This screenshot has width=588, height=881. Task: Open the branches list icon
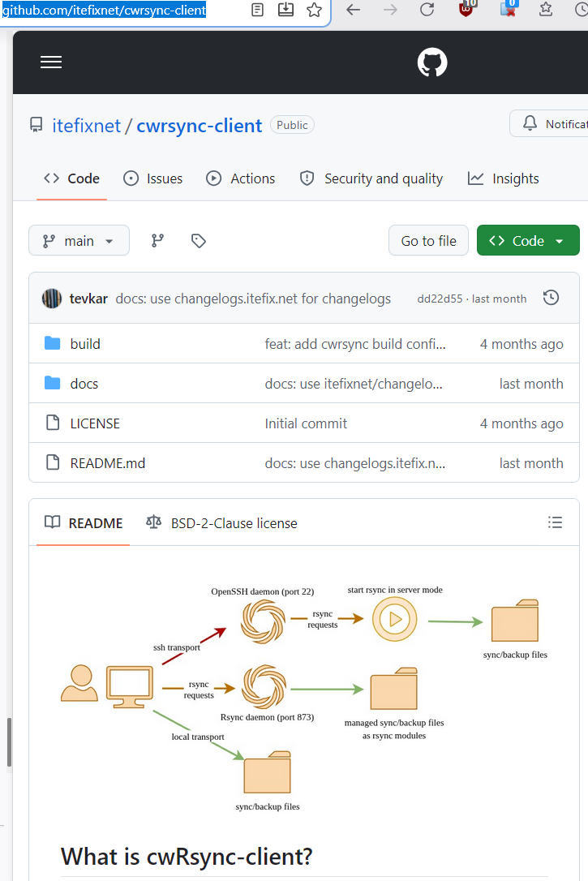159,240
